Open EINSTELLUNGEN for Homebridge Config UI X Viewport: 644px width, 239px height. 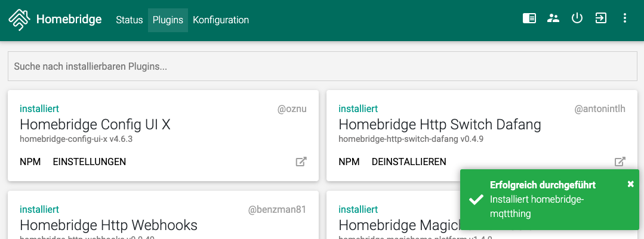pos(90,162)
